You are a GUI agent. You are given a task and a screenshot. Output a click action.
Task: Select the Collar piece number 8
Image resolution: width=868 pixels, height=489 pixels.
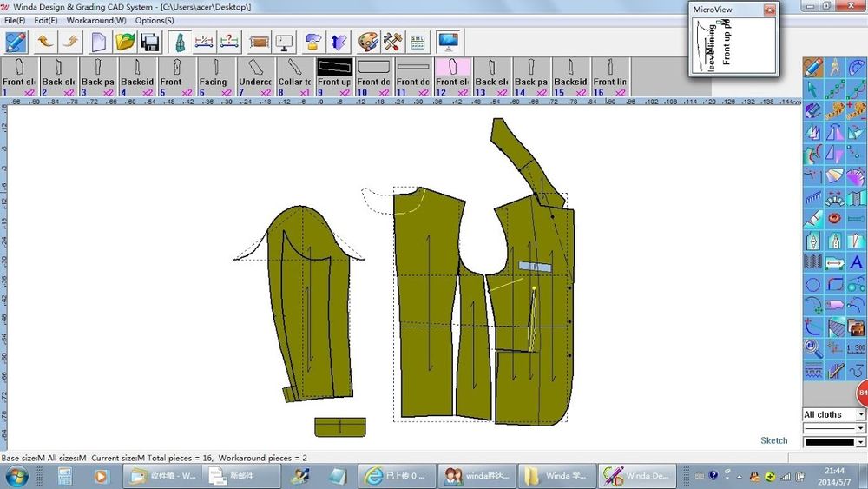(x=295, y=77)
